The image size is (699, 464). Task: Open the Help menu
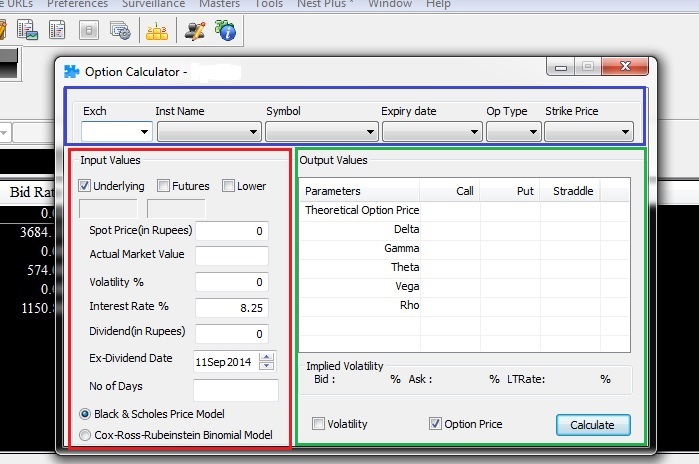tap(438, 4)
